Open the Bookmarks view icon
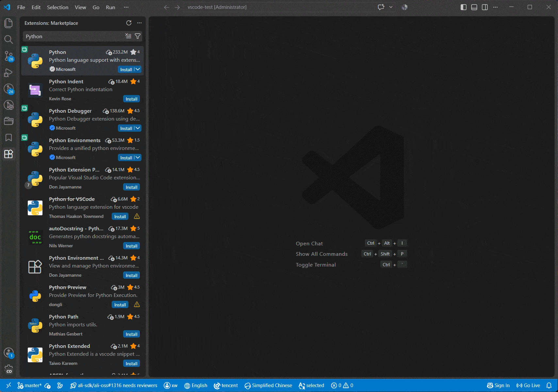 [x=8, y=138]
